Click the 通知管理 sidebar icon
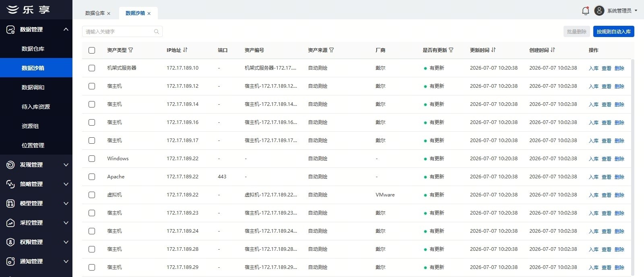Viewport: 644px width, 277px height. point(10,261)
